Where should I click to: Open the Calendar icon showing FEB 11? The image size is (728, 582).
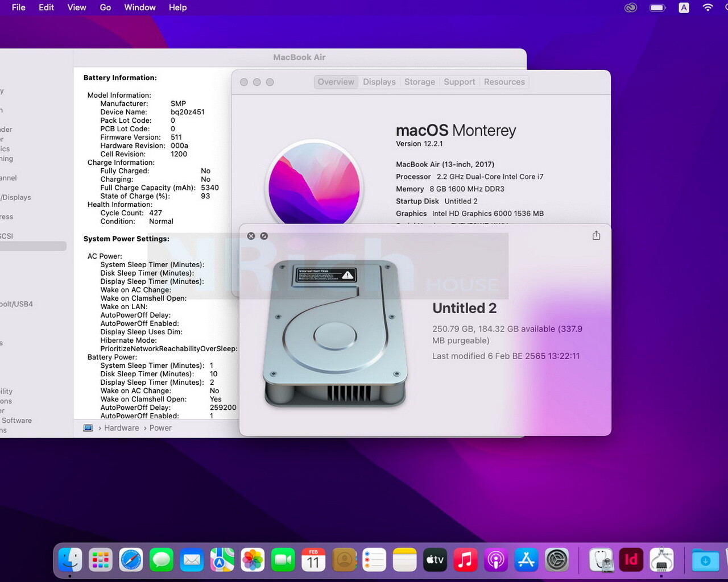tap(313, 560)
